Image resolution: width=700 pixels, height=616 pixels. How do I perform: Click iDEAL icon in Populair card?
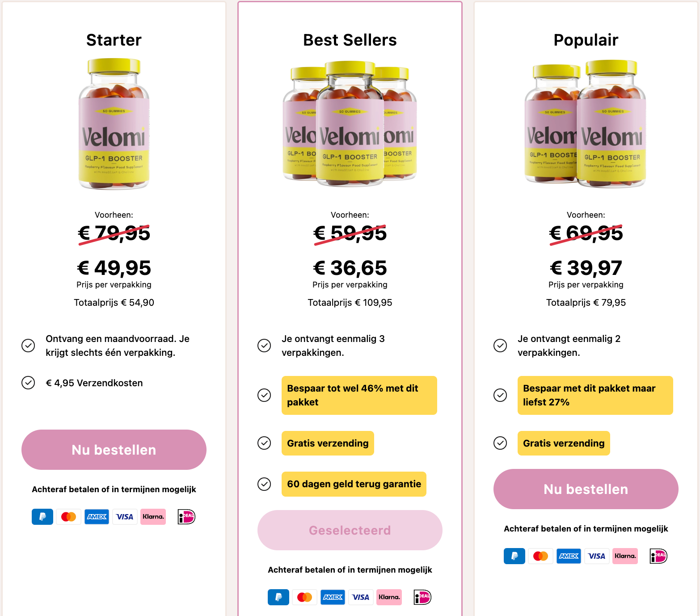(x=658, y=556)
